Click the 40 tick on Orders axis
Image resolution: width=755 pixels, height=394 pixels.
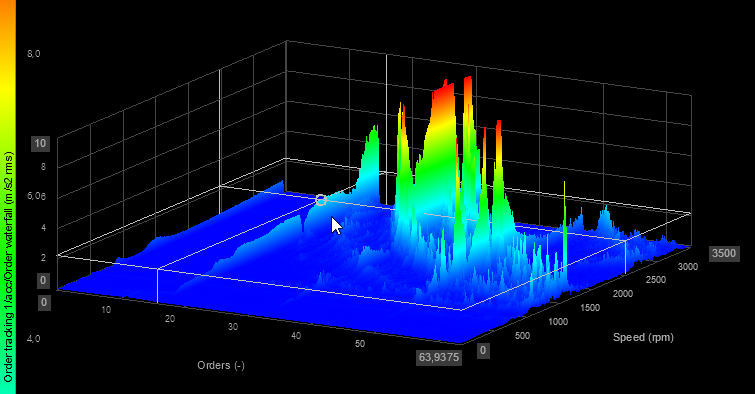296,335
